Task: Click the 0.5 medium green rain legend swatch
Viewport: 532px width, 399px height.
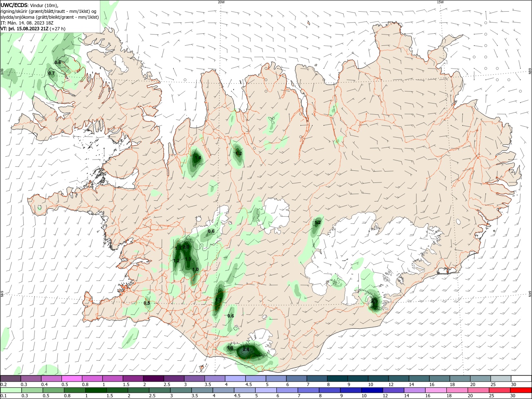Action: click(x=53, y=390)
